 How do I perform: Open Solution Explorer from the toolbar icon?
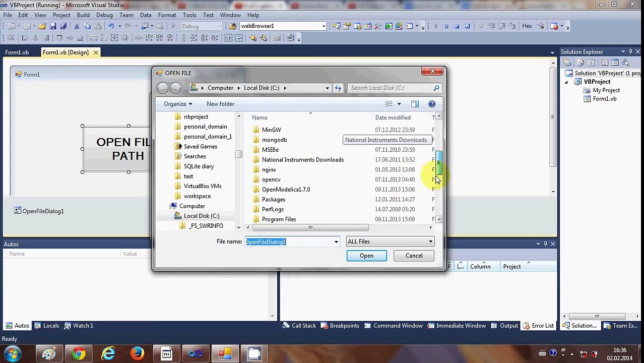pyautogui.click(x=336, y=26)
